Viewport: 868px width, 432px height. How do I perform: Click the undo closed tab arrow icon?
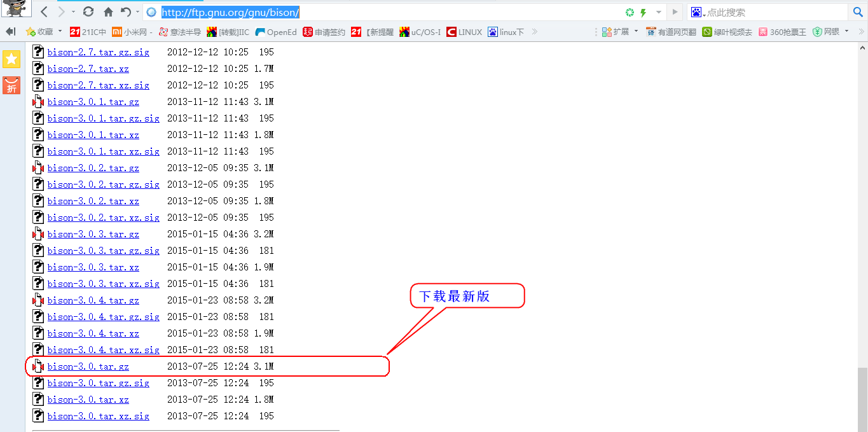[x=125, y=12]
